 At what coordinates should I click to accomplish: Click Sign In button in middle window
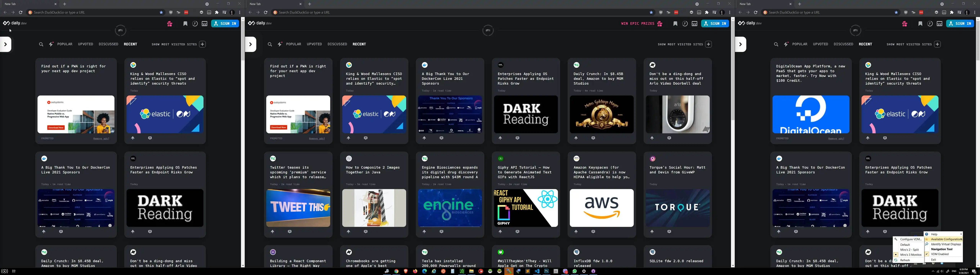715,23
